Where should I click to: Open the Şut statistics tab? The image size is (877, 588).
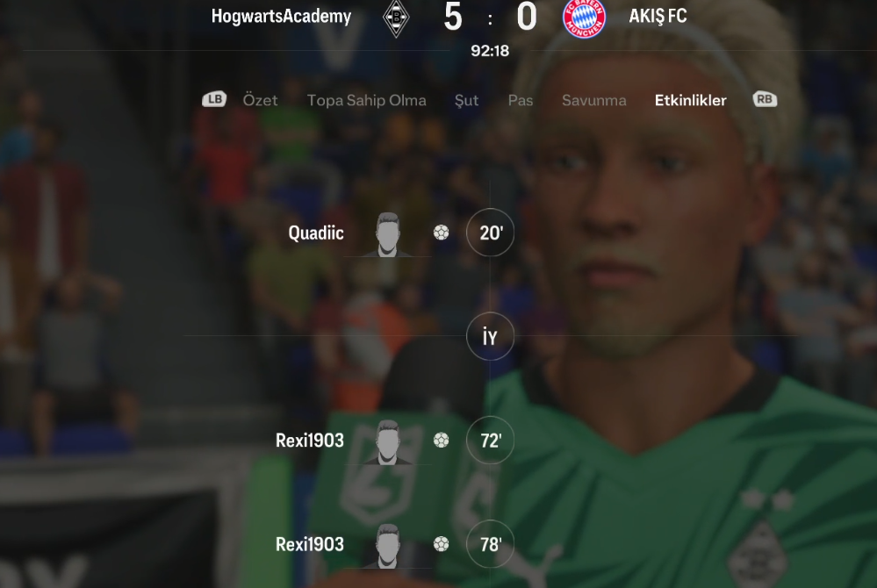coord(466,101)
